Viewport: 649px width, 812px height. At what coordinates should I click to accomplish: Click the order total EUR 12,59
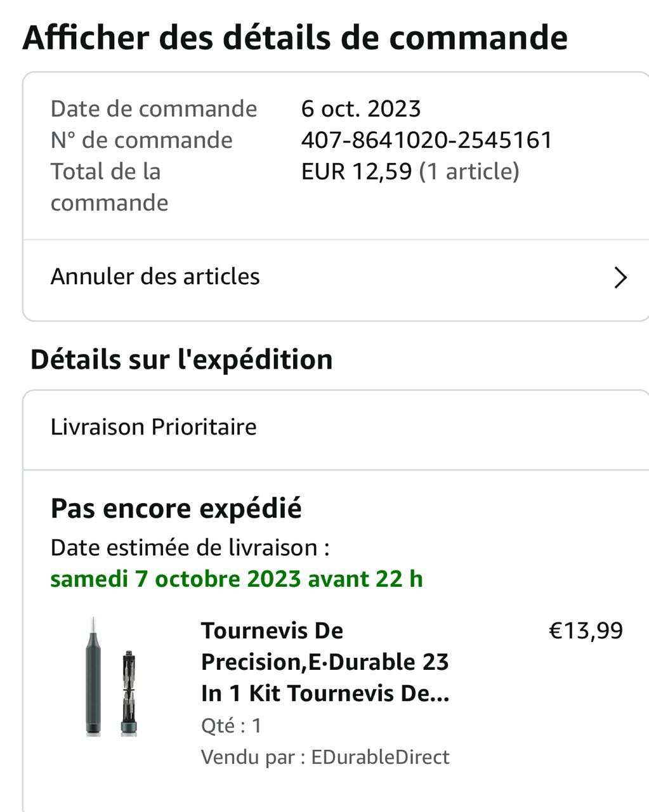357,171
